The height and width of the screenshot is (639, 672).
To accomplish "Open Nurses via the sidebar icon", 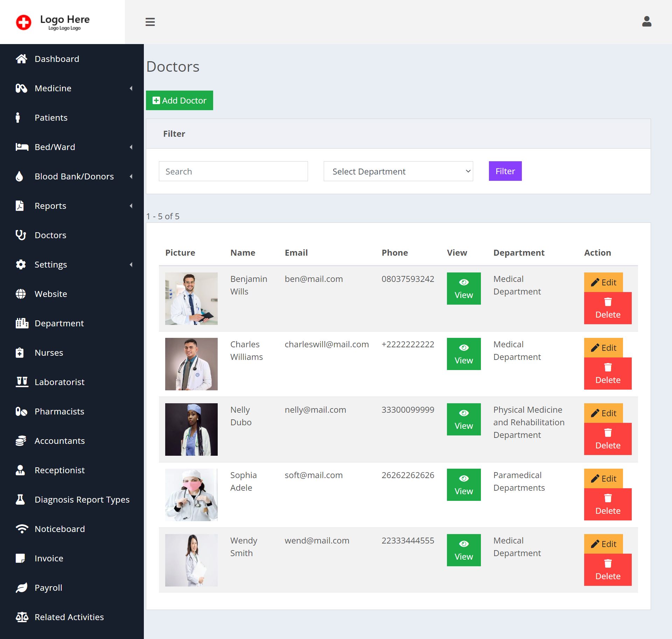I will [x=20, y=353].
